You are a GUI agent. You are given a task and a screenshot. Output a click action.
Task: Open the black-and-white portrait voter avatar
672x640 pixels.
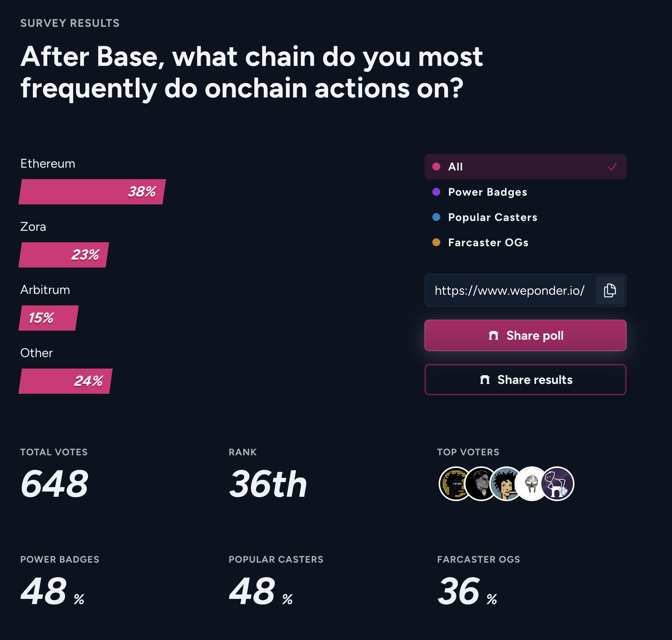pyautogui.click(x=481, y=484)
